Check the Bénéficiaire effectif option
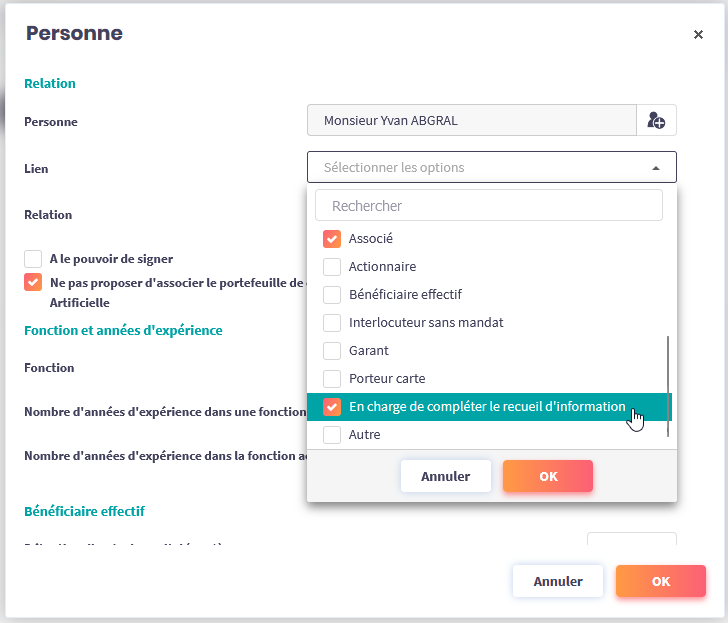 click(332, 295)
